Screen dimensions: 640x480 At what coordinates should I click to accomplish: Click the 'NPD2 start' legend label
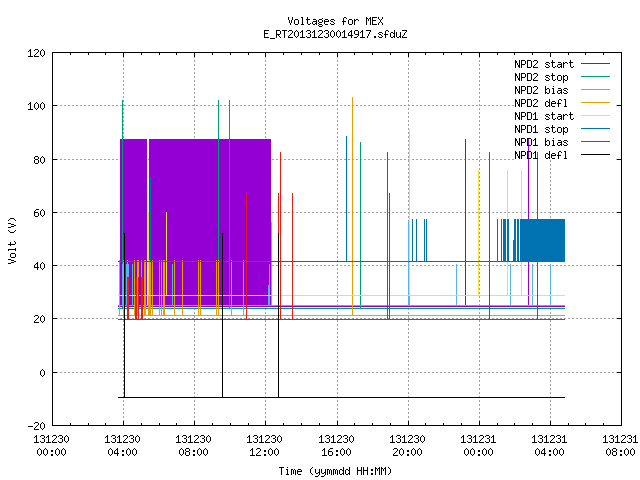(544, 64)
